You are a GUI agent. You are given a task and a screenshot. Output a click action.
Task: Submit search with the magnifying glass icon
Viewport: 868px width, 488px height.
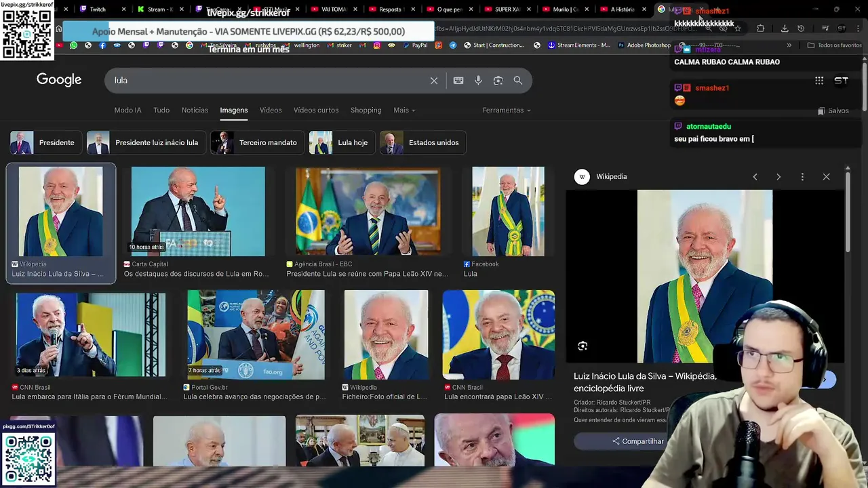[x=518, y=81]
